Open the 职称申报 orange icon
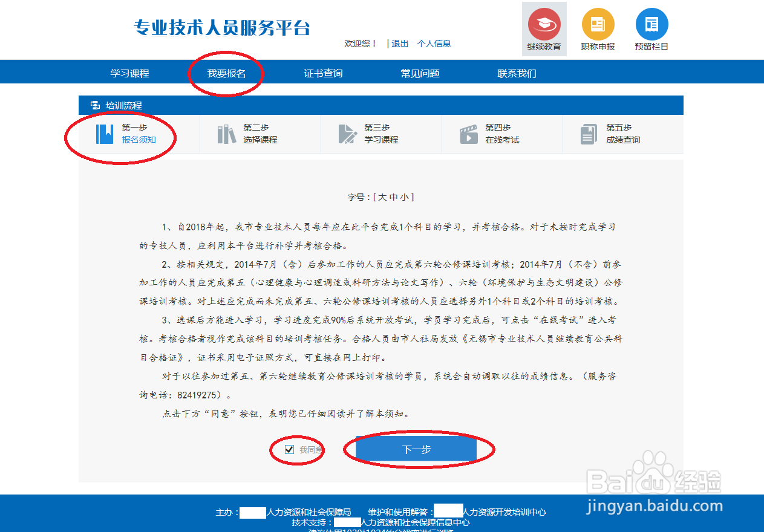The image size is (764, 532). (598, 24)
